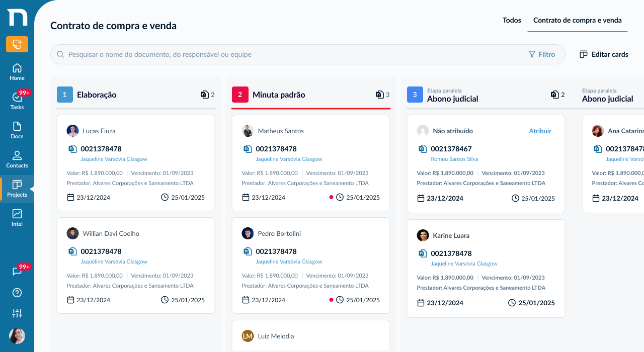This screenshot has width=644, height=352.
Task: Click the Romeu Santos Silva link
Action: (454, 159)
